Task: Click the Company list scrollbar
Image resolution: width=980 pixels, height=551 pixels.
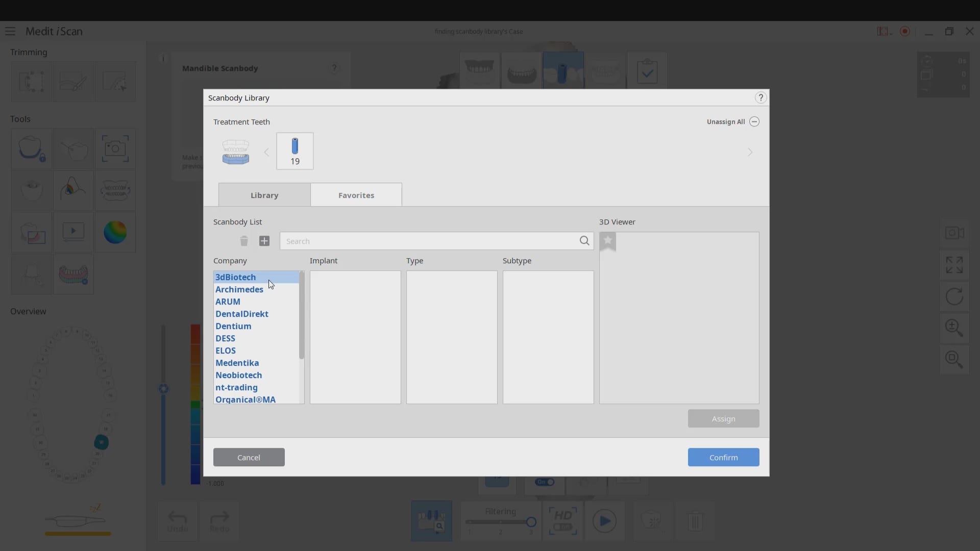Action: [x=302, y=315]
